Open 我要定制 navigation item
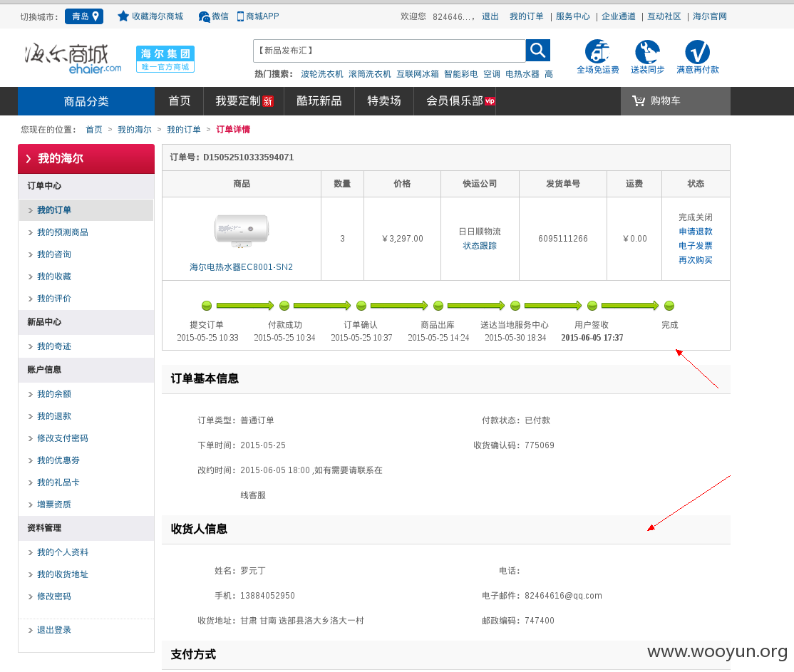 (244, 100)
